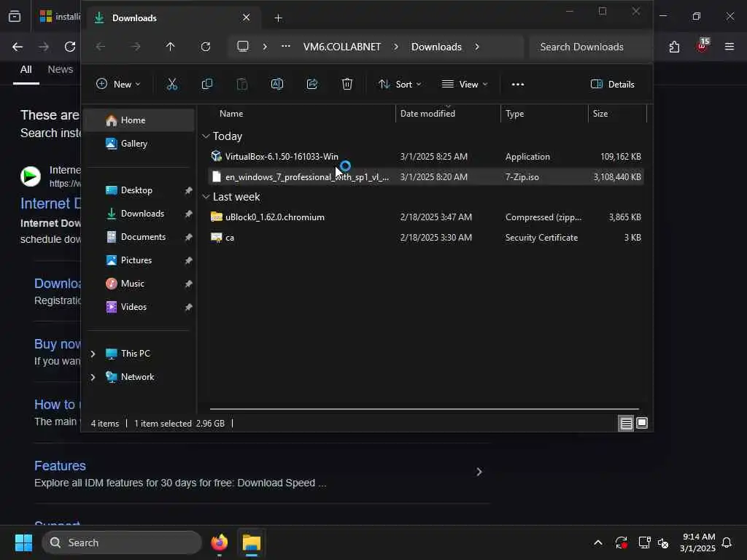The image size is (747, 560).
Task: Click the pin icon next to Music
Action: pos(188,284)
